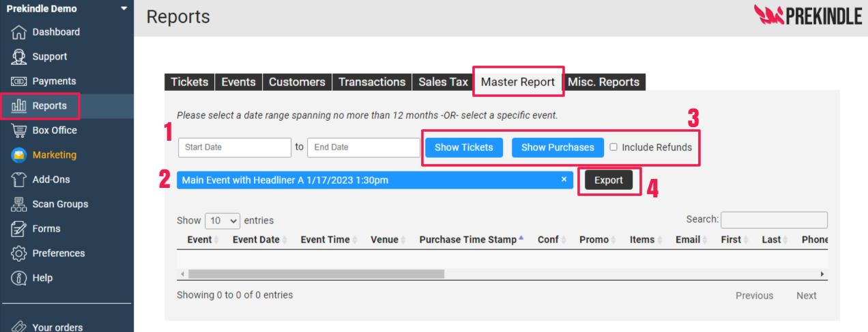Click the Support headset icon
Screen dimensions: 868x332
[18, 57]
